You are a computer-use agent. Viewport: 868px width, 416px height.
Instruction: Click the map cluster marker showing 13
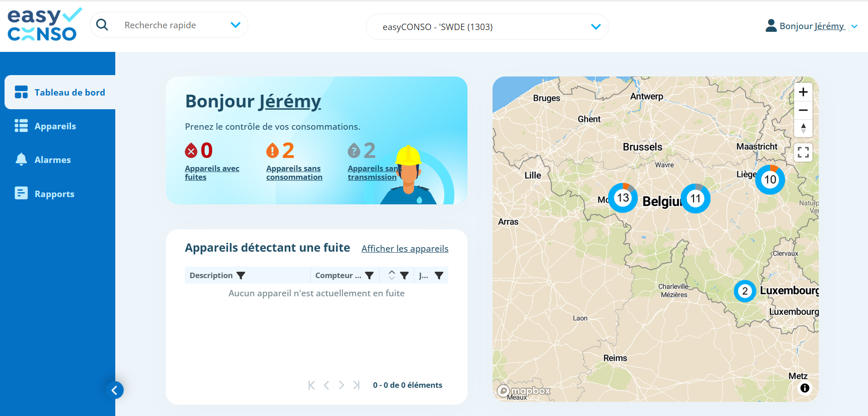click(622, 198)
